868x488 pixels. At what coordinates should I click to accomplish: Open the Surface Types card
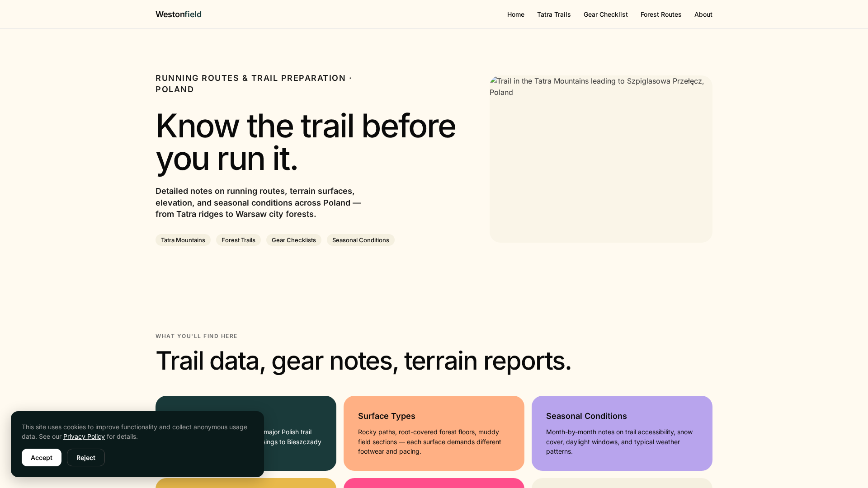coord(434,433)
